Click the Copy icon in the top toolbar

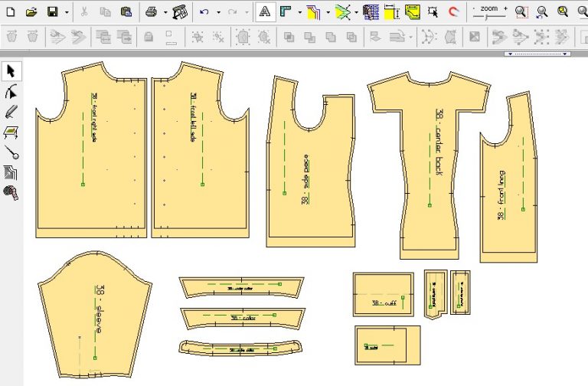(x=105, y=12)
